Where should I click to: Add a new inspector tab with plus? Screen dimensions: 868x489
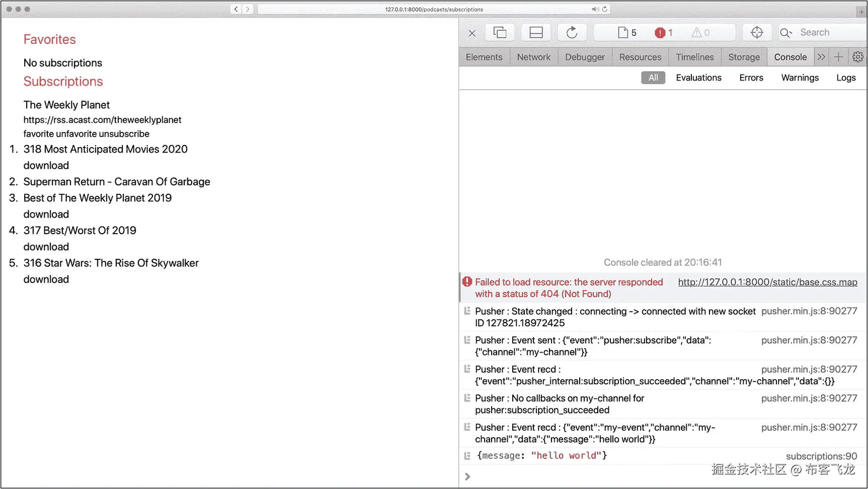838,57
